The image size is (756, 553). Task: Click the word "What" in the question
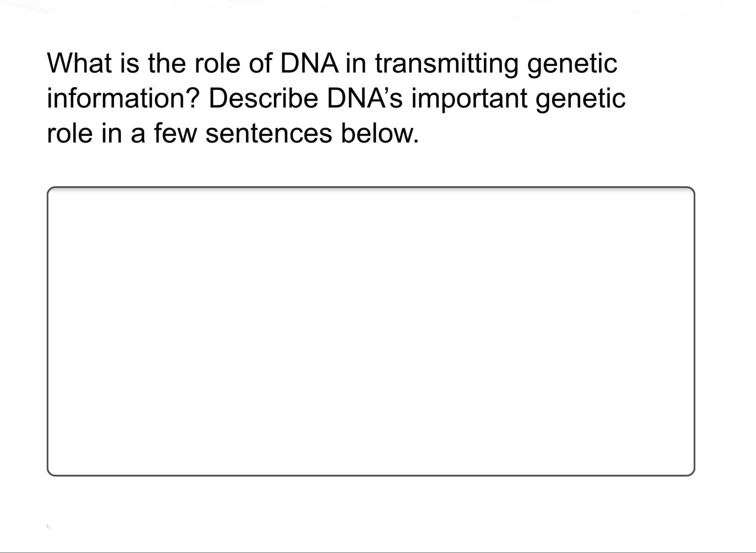pos(79,63)
